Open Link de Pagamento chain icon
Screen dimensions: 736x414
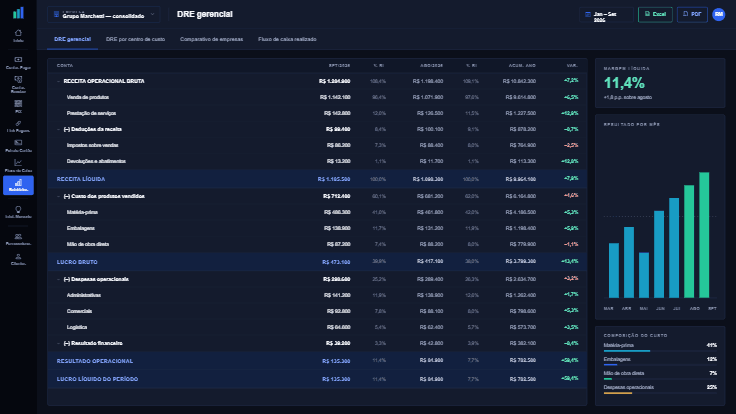pos(18,126)
